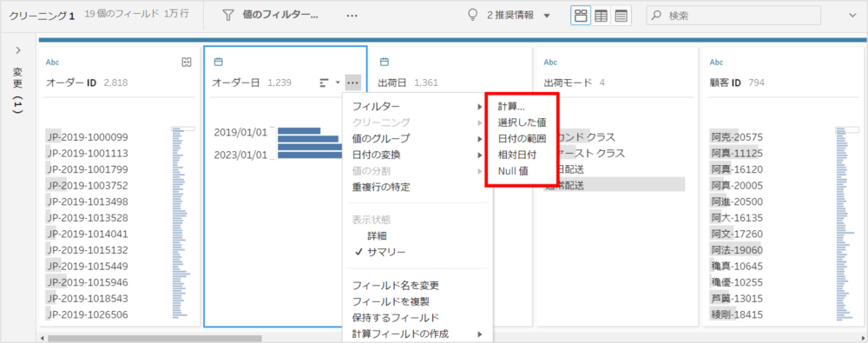Click the recommendations lightbulb icon

pyautogui.click(x=473, y=15)
